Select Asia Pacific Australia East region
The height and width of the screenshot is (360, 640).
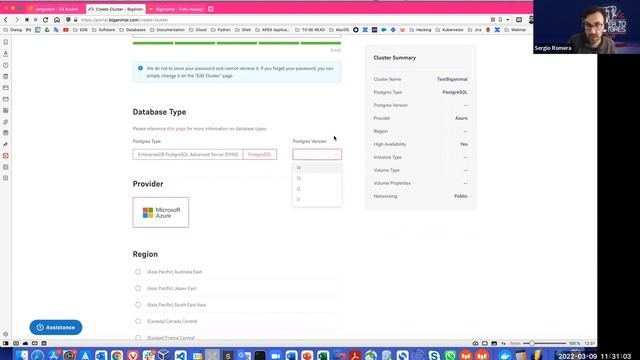tap(138, 271)
